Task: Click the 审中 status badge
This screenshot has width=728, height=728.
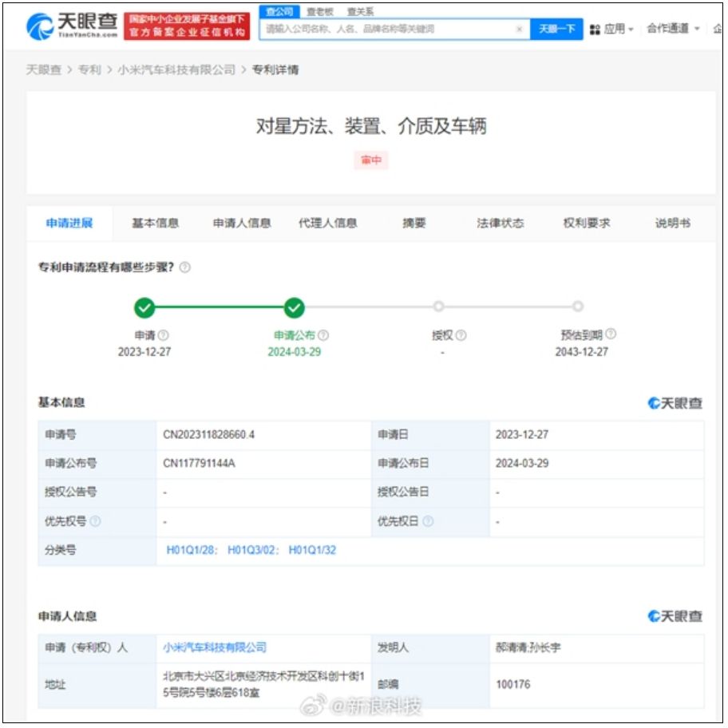Action: 371,160
